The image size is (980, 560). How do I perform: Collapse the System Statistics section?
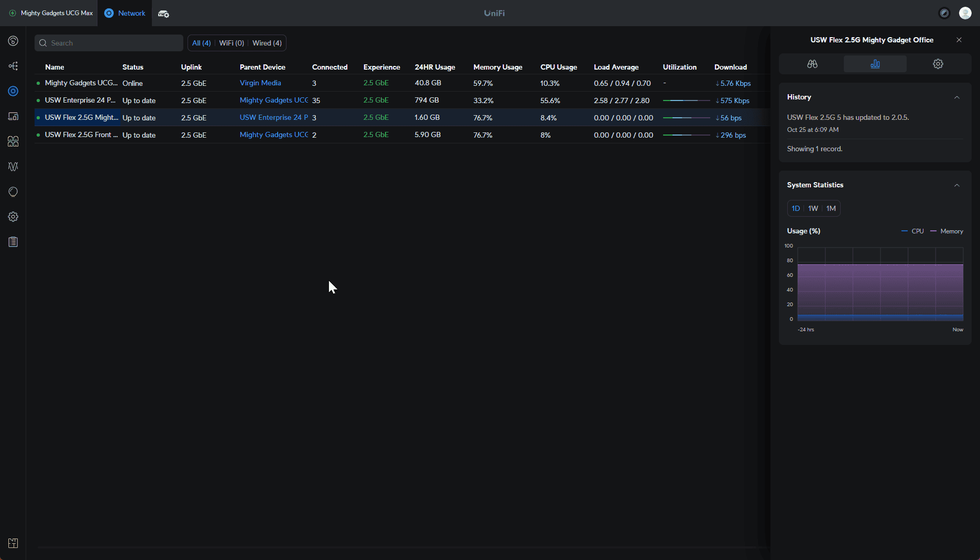click(956, 185)
